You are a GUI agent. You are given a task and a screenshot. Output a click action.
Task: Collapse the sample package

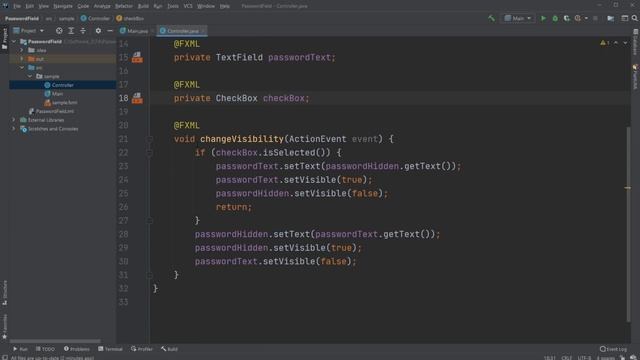(30, 76)
